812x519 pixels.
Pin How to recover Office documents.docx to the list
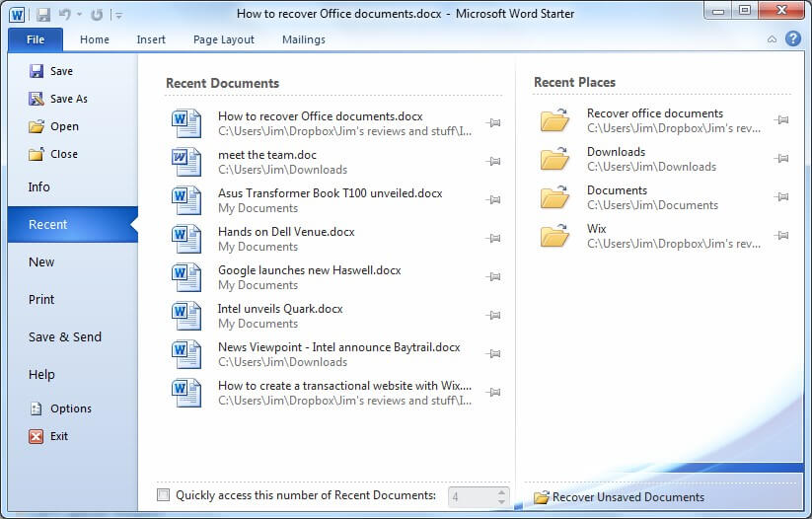click(x=493, y=122)
